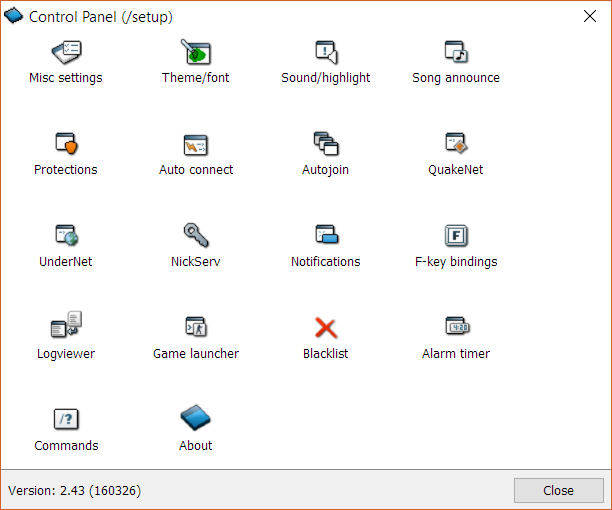Open the UnderNet globe icon

point(66,235)
